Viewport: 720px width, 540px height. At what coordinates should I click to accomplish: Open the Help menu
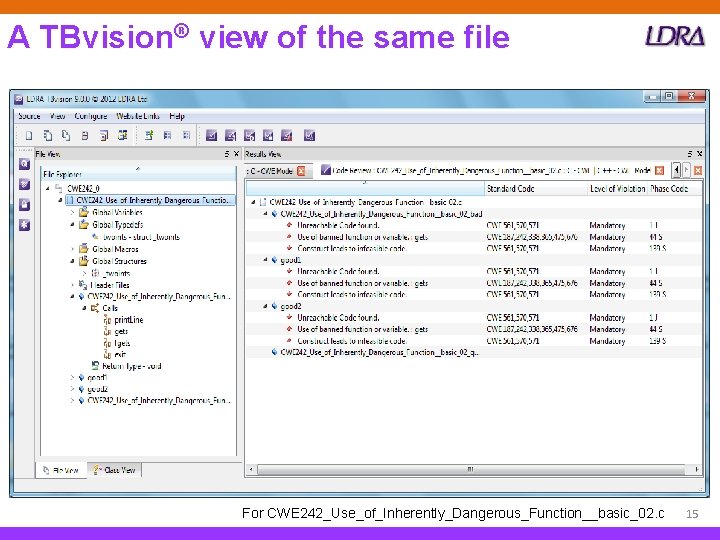pos(177,116)
